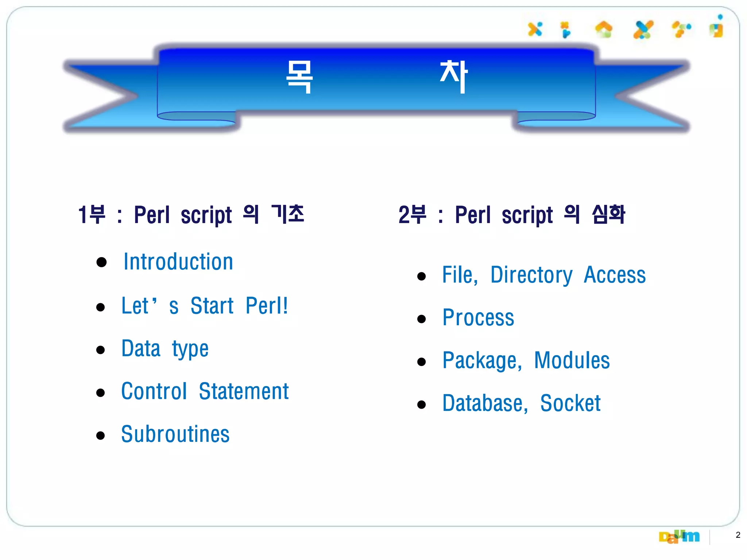
Task: Click the heading '2부 : Perl script 의 심화'
Action: pos(512,214)
